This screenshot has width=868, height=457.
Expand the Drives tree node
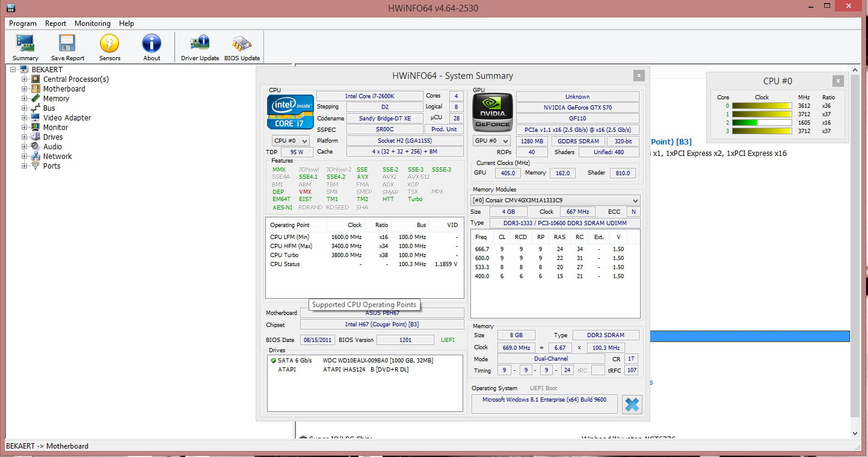[25, 137]
